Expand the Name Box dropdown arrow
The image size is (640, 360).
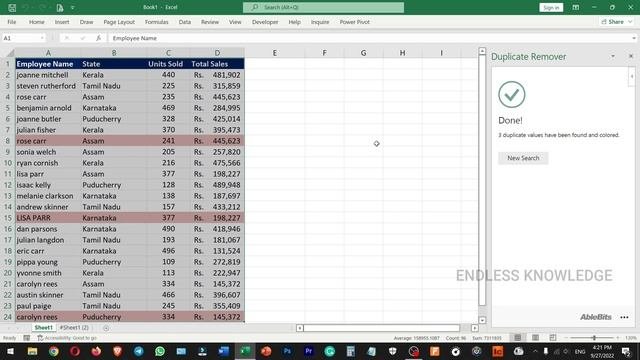tap(42, 38)
